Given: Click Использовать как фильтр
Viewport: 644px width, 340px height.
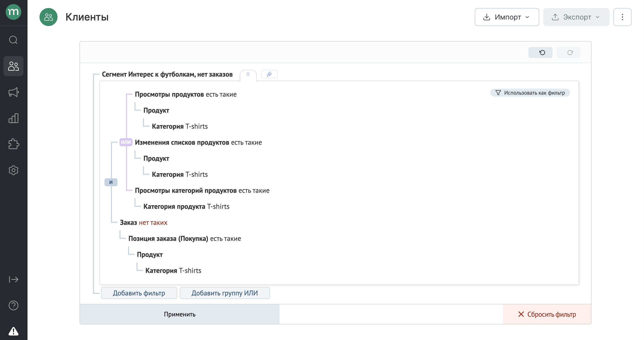Looking at the screenshot, I should coord(530,93).
